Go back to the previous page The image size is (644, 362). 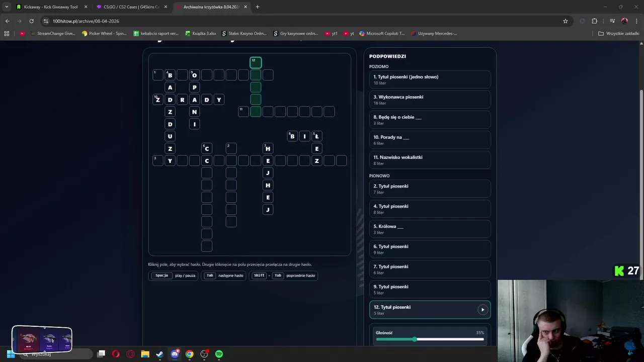click(x=7, y=21)
